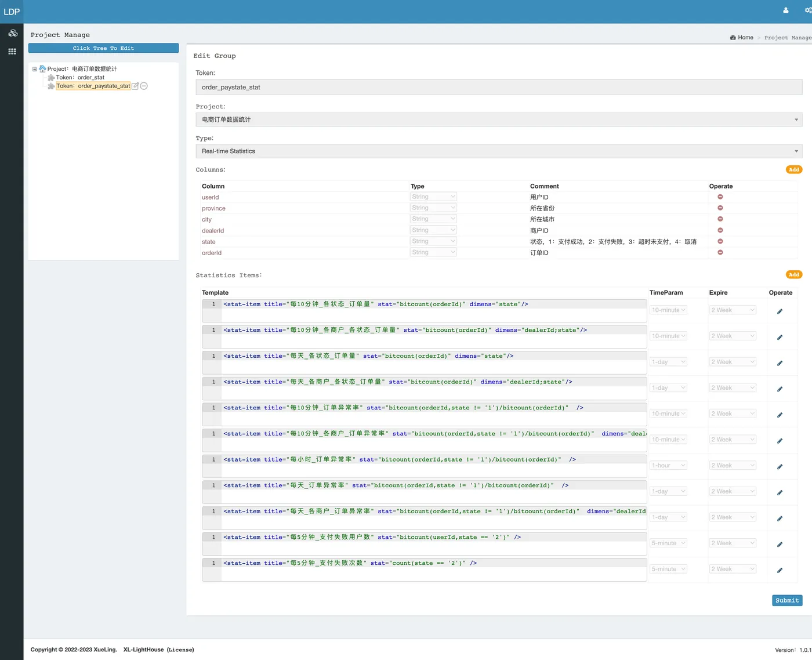Click the Click Tree To Edit button

103,48
